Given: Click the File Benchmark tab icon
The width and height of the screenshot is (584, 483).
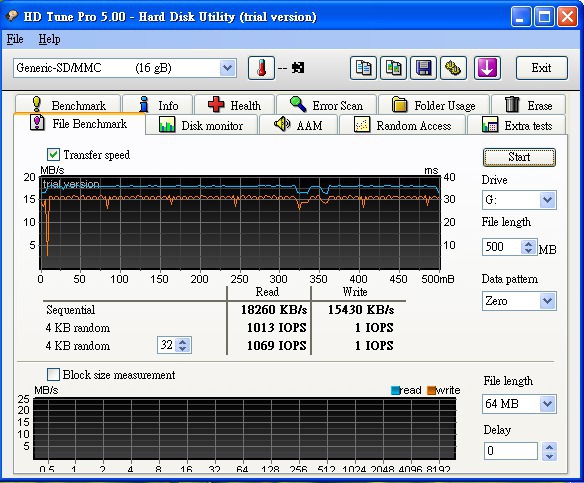Looking at the screenshot, I should click(37, 123).
